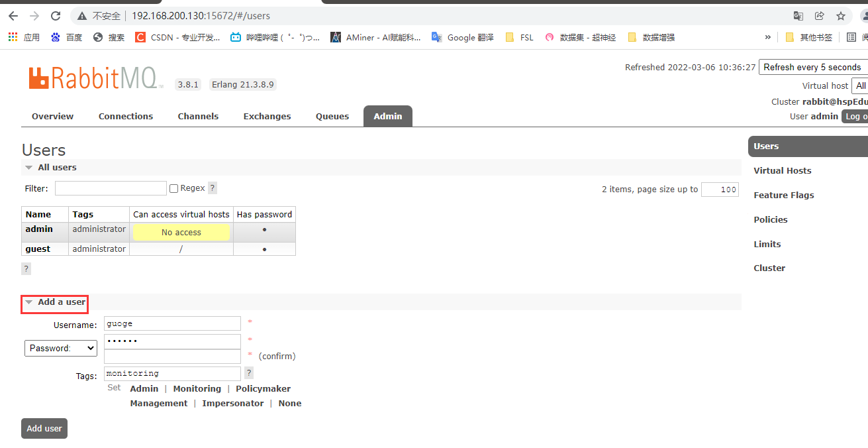Click the RabbitMQ logo
This screenshot has width=868, height=448.
pos(95,78)
